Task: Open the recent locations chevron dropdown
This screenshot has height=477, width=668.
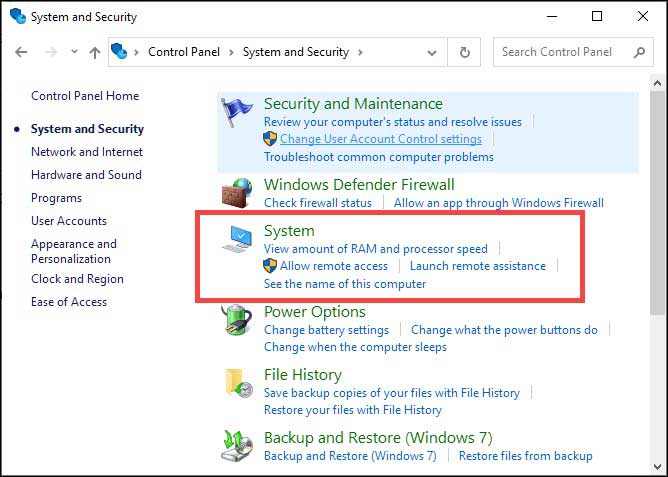Action: tap(73, 52)
